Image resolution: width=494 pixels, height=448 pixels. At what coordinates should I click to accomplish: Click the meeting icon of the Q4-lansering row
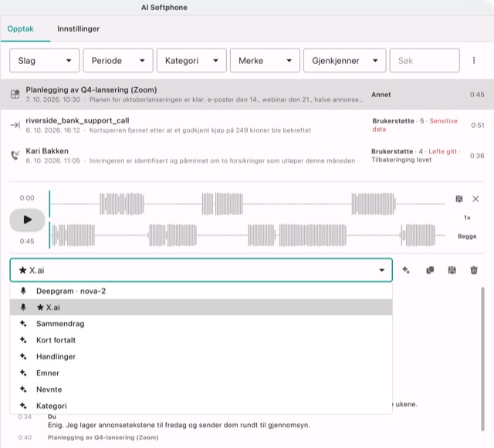[15, 94]
